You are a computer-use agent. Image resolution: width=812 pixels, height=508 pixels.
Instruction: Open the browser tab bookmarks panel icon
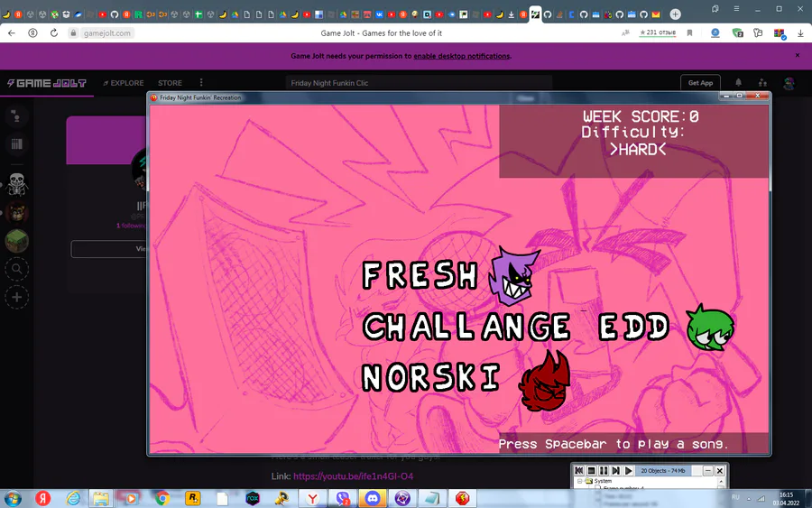pyautogui.click(x=715, y=9)
